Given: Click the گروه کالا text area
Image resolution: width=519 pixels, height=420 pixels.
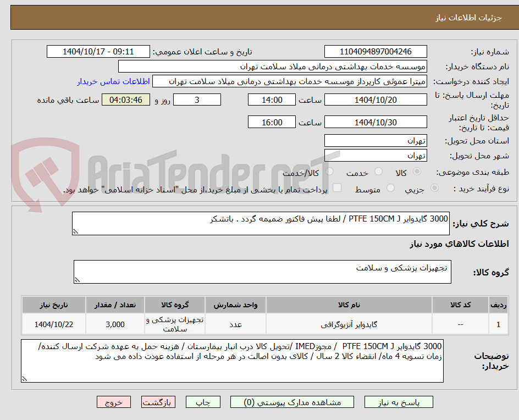Looking at the screenshot, I should [262, 272].
